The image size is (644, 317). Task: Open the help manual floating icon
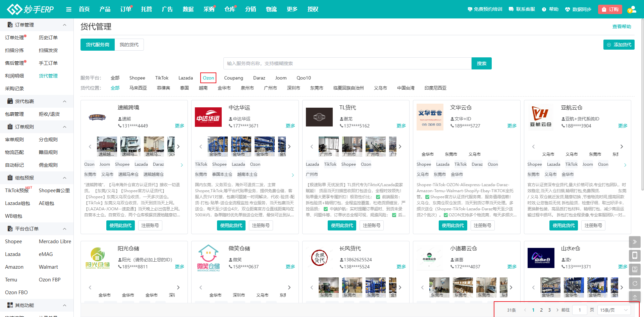click(635, 269)
